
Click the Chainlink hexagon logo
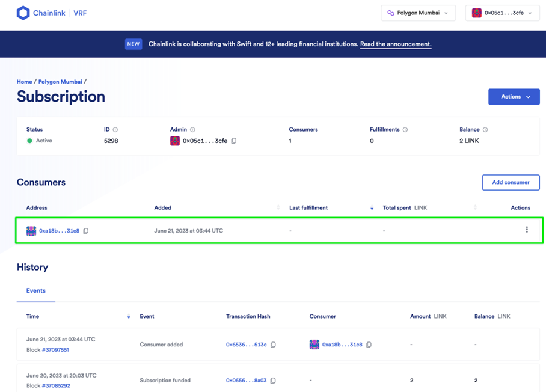click(23, 13)
